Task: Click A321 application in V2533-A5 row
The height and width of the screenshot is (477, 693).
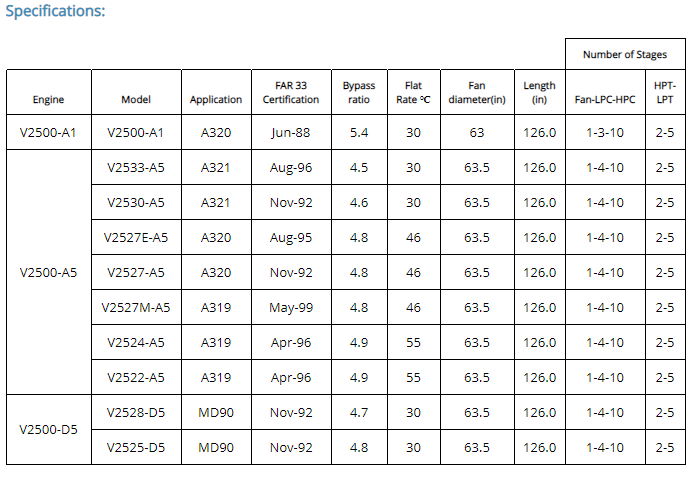Action: (x=216, y=168)
